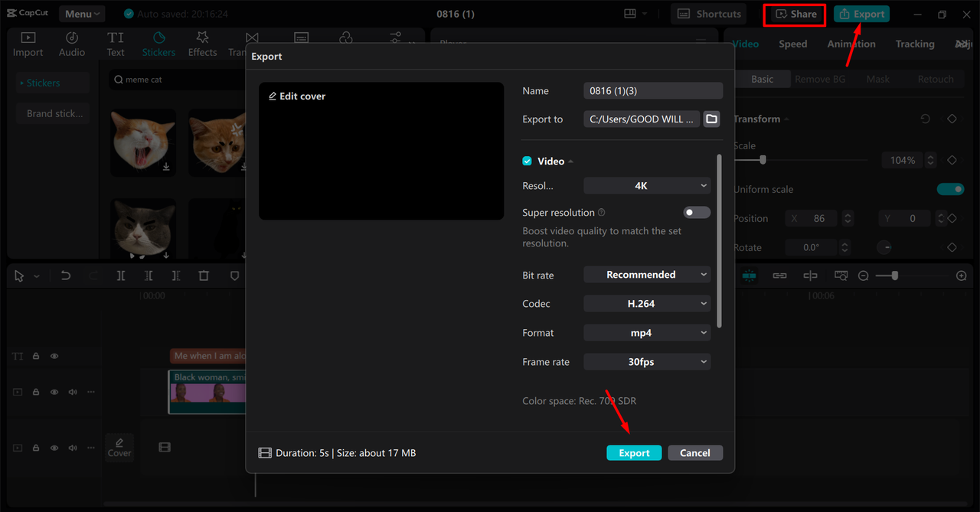Click the screaming orange cat sticker thumbnail
This screenshot has width=980, height=512.
pos(142,142)
